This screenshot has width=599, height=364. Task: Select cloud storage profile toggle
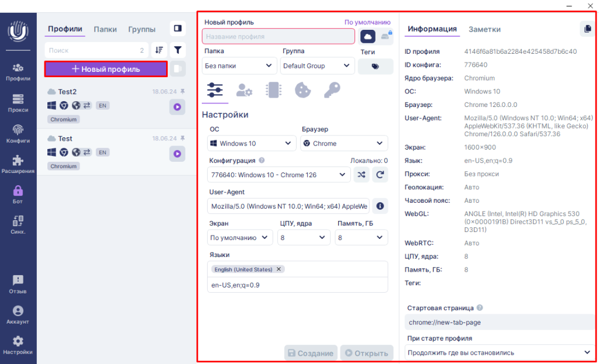(x=368, y=36)
